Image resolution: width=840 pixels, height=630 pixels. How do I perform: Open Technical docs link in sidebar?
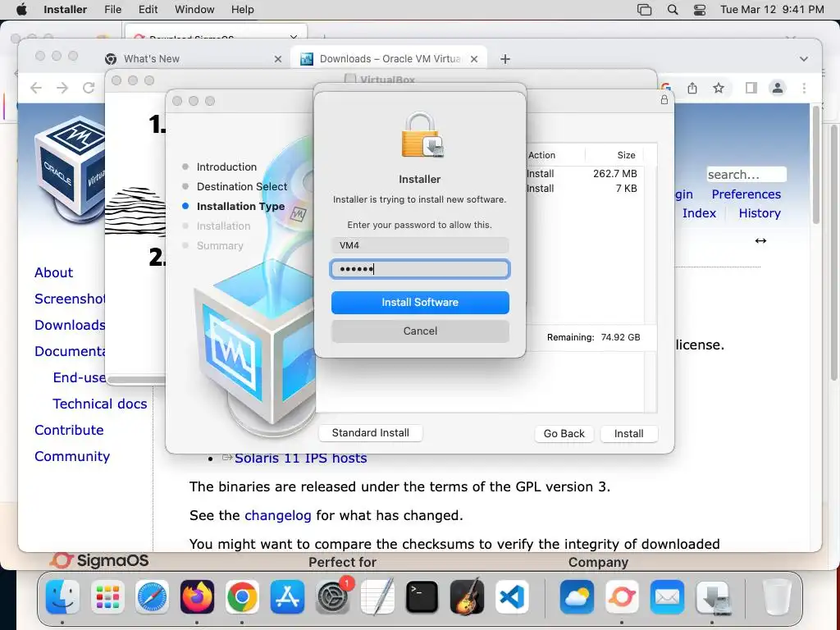point(99,404)
